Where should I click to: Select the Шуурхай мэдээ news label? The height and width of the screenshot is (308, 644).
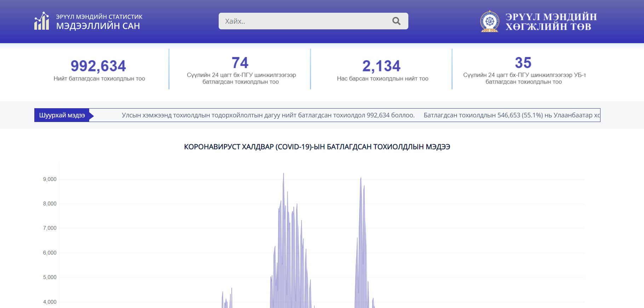[x=62, y=115]
